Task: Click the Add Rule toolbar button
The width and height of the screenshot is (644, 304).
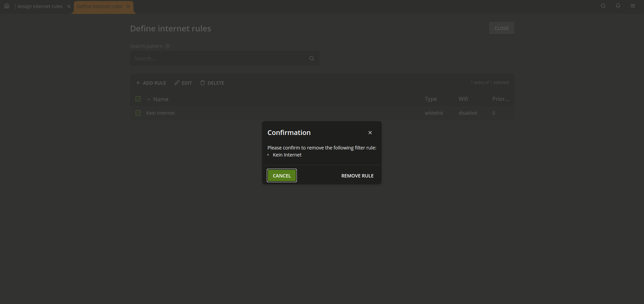Action: click(x=151, y=83)
